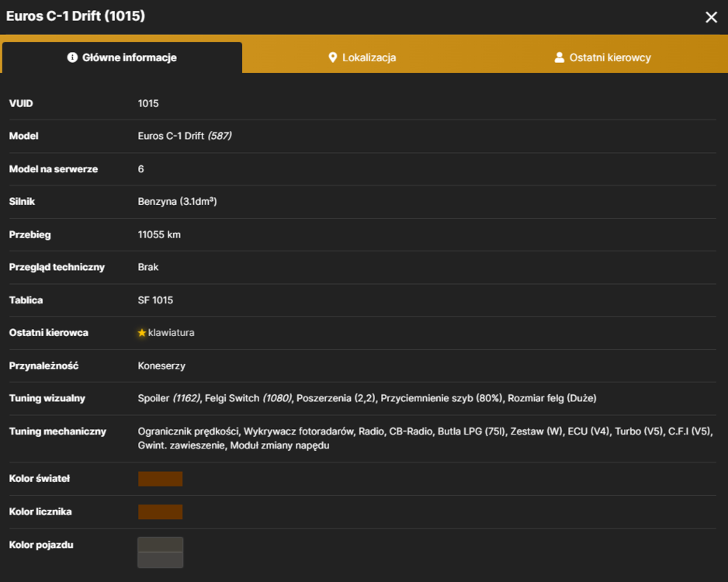Click the gold star next to klawiatura
The image size is (728, 582).
tap(142, 333)
